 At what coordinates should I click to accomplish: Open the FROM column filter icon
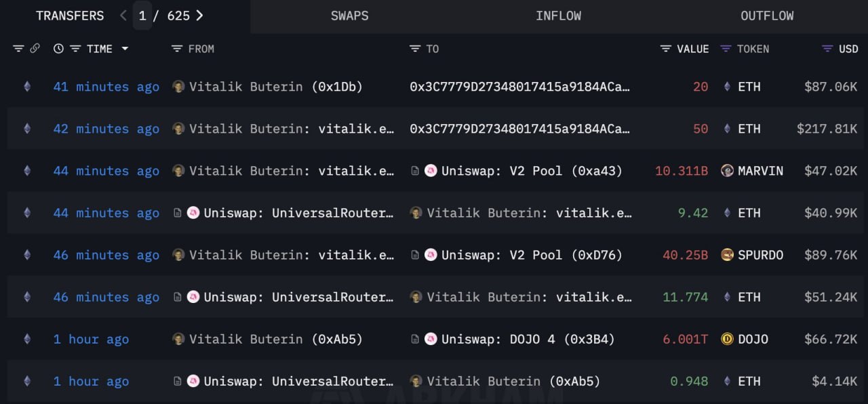pos(177,49)
